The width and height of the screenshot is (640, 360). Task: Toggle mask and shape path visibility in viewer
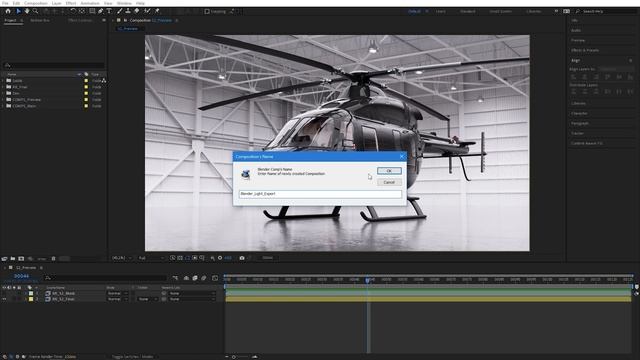pos(187,258)
